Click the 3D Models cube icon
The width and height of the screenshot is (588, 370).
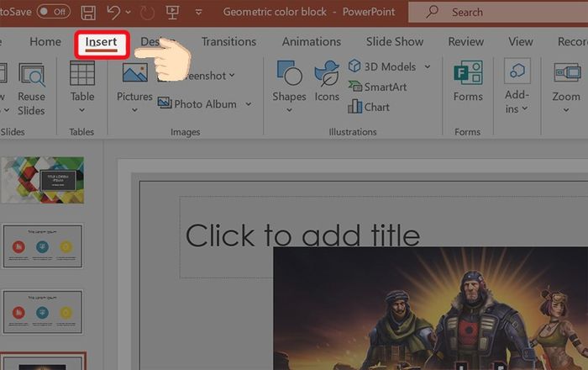[354, 66]
